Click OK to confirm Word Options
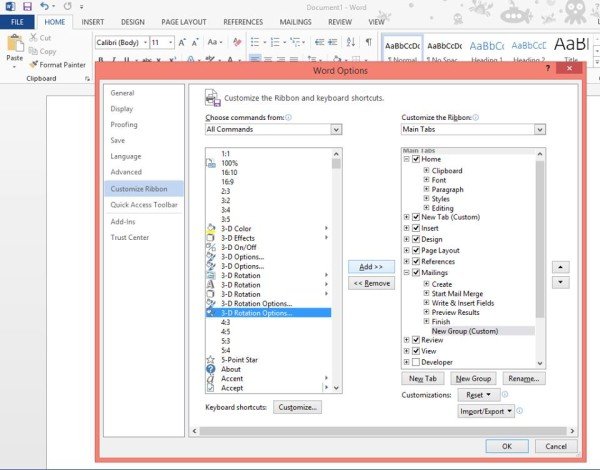 point(507,446)
